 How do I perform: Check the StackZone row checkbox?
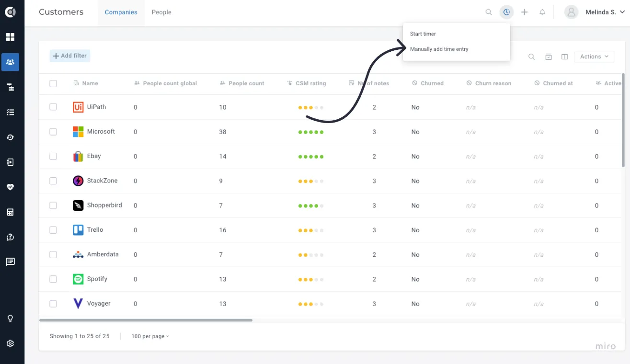click(53, 181)
